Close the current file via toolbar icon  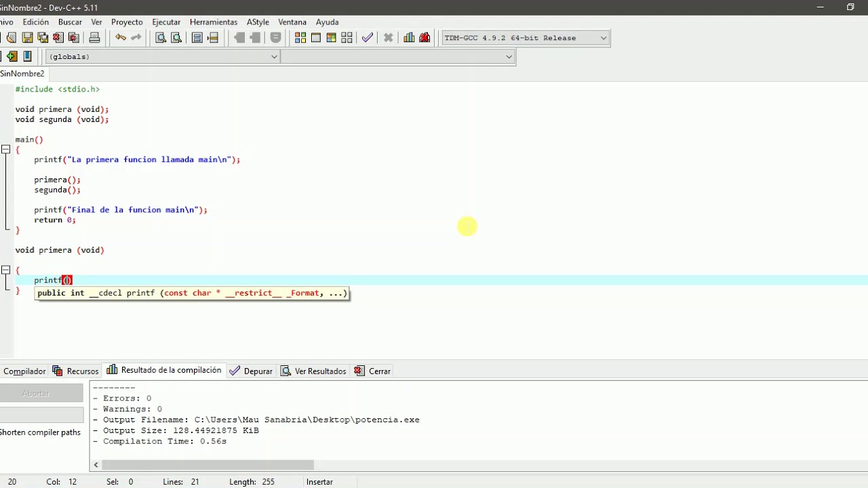(x=58, y=38)
